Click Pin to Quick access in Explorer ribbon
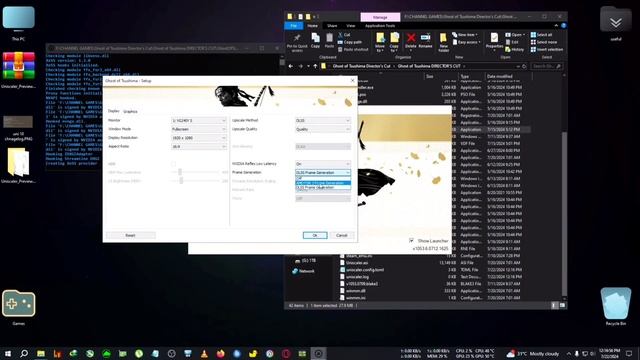 click(297, 42)
